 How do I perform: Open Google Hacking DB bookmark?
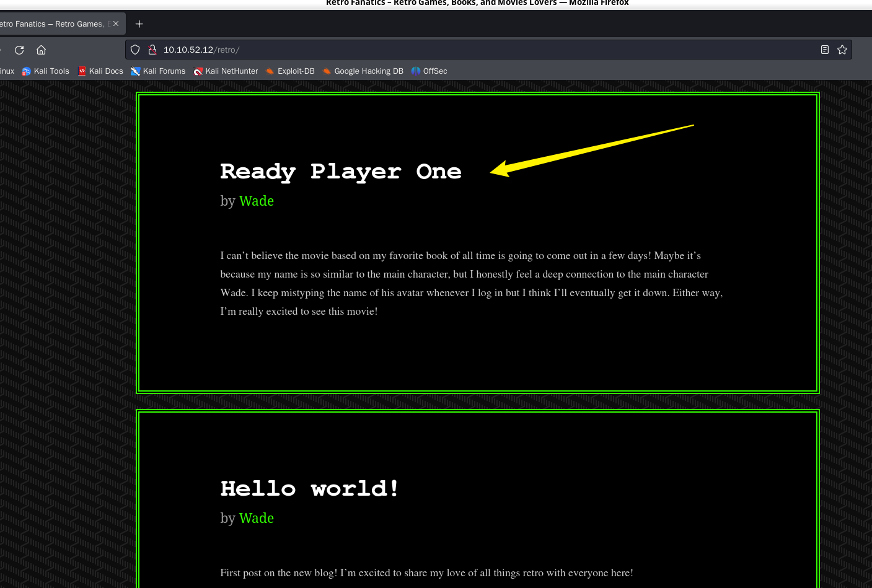363,71
